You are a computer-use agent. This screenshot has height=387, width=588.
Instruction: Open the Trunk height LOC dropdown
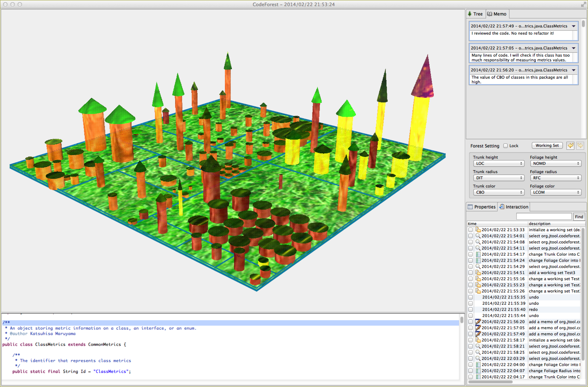[499, 164]
